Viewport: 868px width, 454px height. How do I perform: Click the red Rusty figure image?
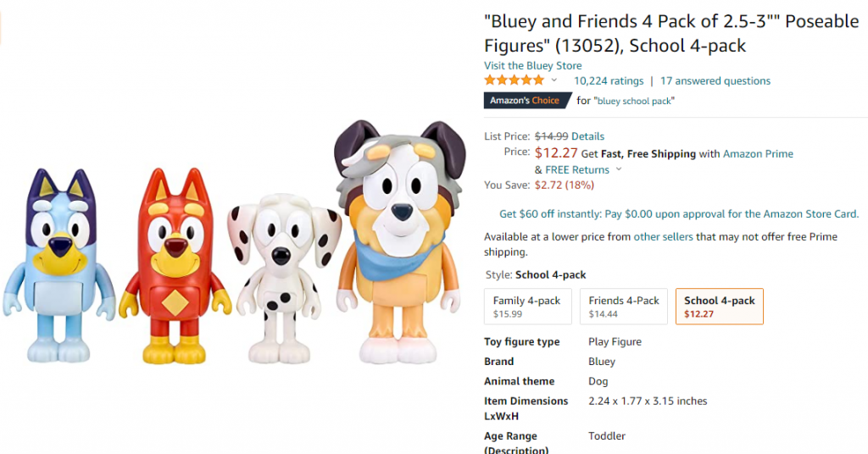[175, 265]
